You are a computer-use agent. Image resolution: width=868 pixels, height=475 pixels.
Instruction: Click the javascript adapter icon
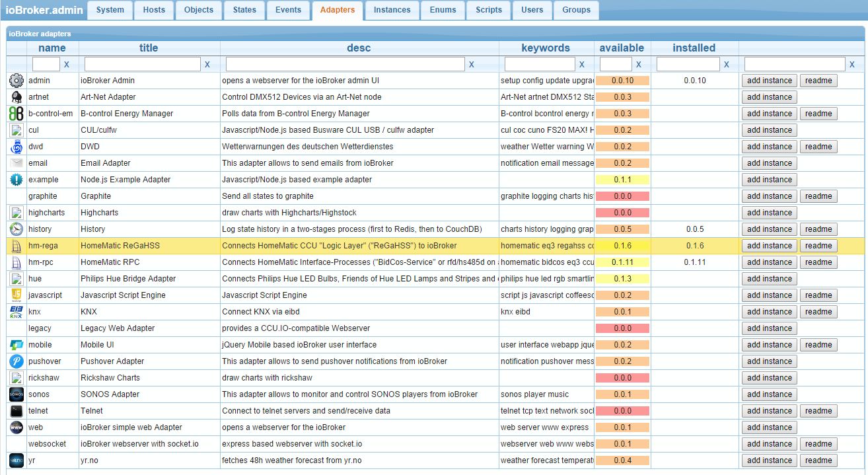click(x=17, y=295)
